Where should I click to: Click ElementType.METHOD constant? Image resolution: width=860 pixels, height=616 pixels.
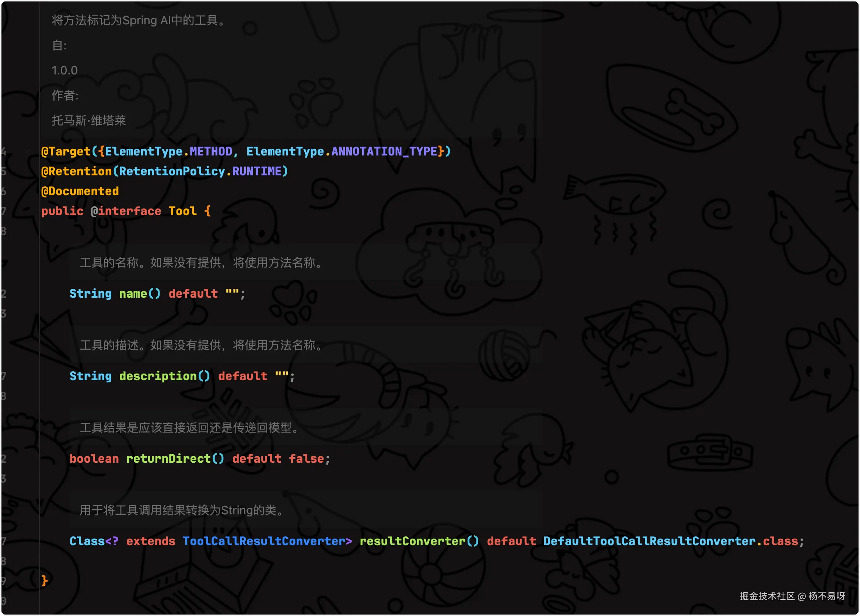211,151
